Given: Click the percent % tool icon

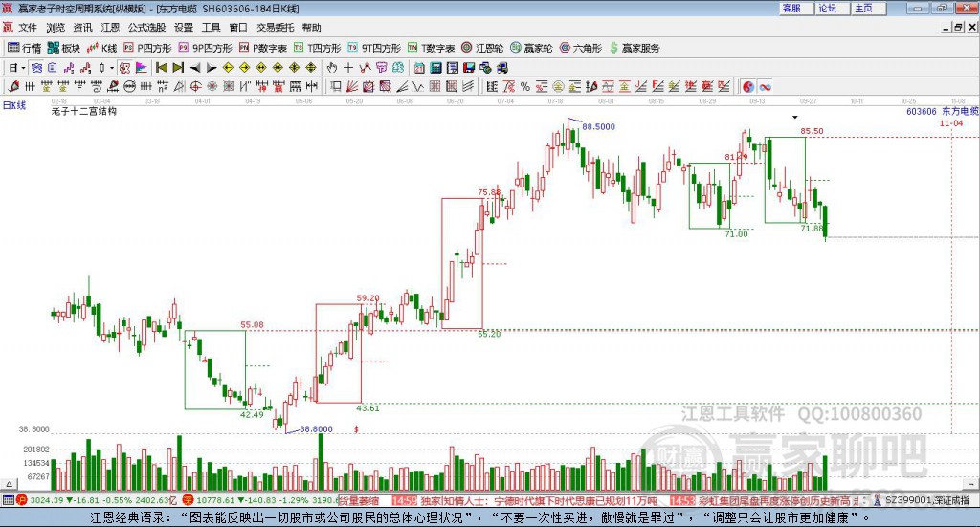Looking at the screenshot, I should [525, 87].
